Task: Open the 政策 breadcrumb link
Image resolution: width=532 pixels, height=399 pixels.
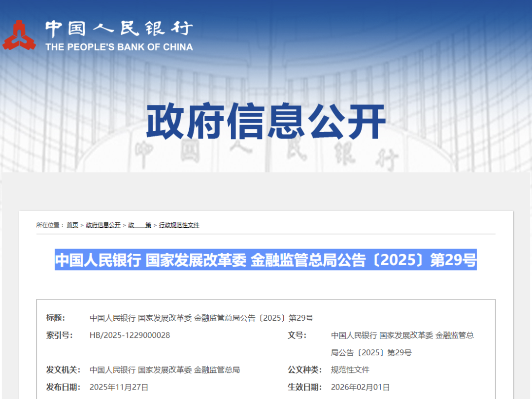Action: pyautogui.click(x=140, y=225)
